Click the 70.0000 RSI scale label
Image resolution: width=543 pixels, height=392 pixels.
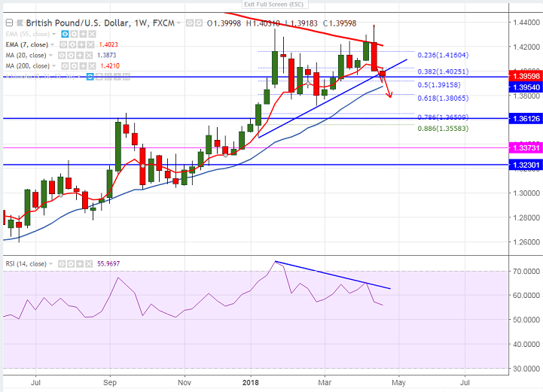pos(526,272)
